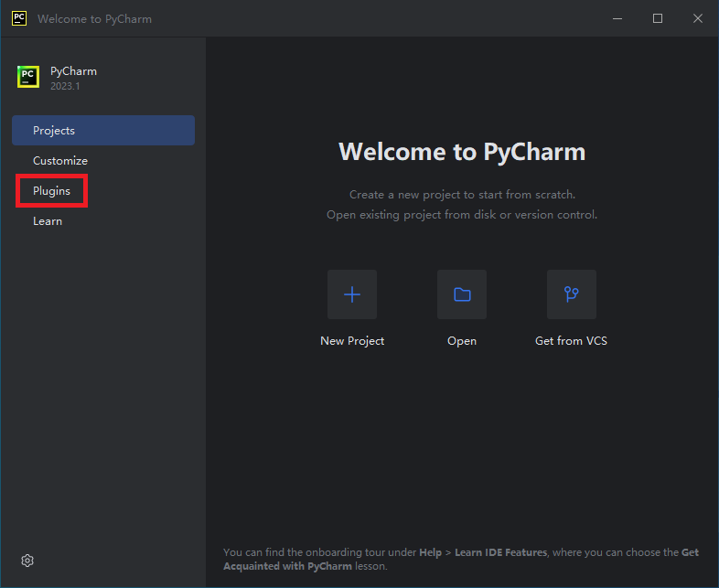
Task: Click the 'Open existing project from disk' line
Action: 462,215
